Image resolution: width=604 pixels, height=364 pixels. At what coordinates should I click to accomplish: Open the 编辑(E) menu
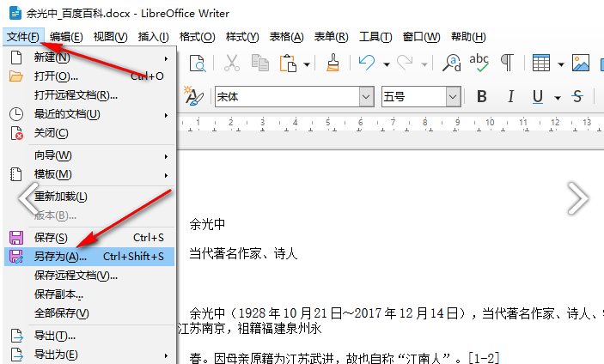(66, 37)
